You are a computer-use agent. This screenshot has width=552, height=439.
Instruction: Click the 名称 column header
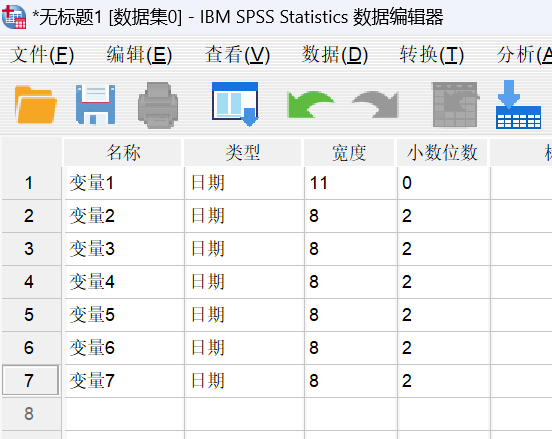click(x=123, y=152)
